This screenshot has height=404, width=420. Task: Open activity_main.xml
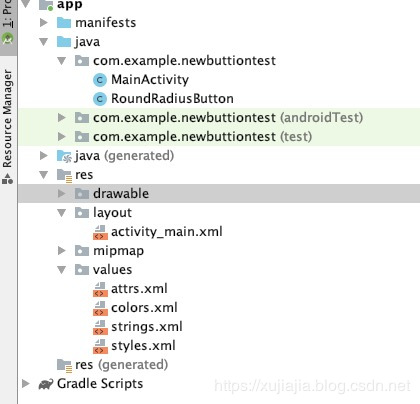167,232
